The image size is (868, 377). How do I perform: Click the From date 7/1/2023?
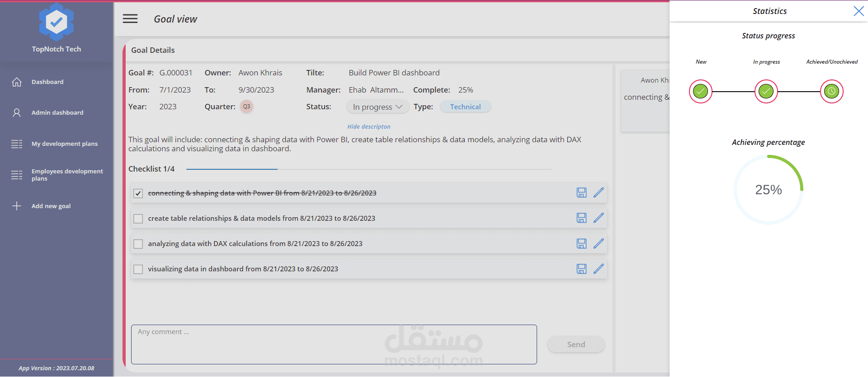pyautogui.click(x=175, y=90)
